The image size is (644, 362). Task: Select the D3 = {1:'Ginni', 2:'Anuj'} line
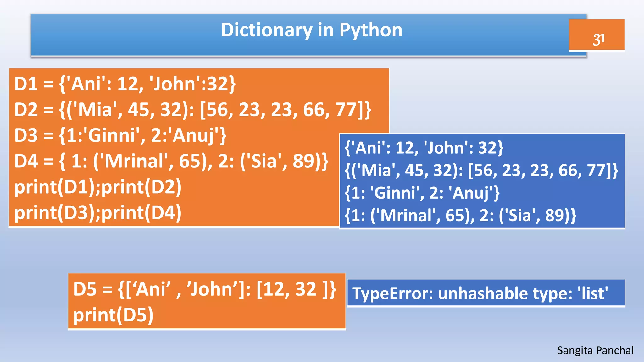click(120, 136)
